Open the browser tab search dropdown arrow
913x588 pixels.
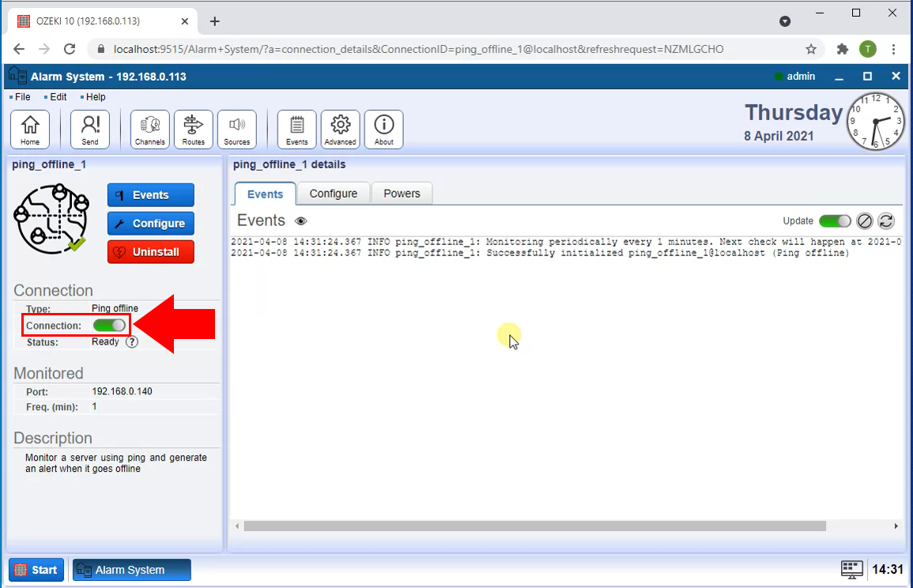point(785,21)
